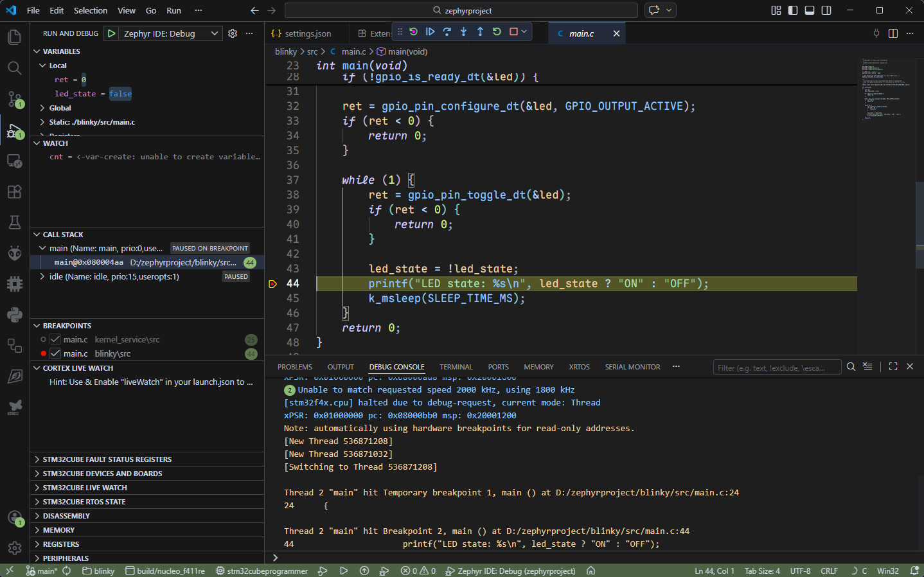Click build/nucleo_f411re in status bar
Viewport: 924px width, 577px height.
coord(165,571)
